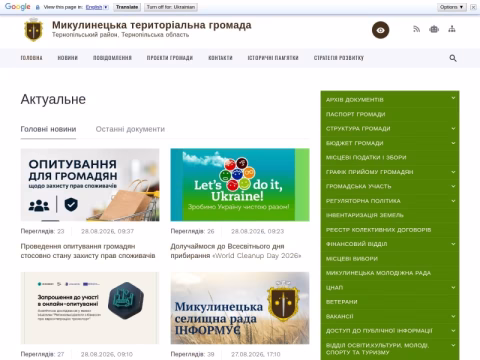Open the ПОВІДОМЛЕННЯ menu item
The height and width of the screenshot is (360, 480).
(112, 58)
